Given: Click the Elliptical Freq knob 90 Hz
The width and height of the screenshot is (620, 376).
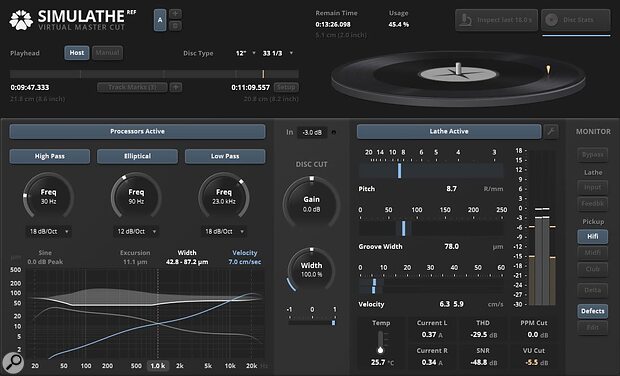Looking at the screenshot, I should (136, 197).
